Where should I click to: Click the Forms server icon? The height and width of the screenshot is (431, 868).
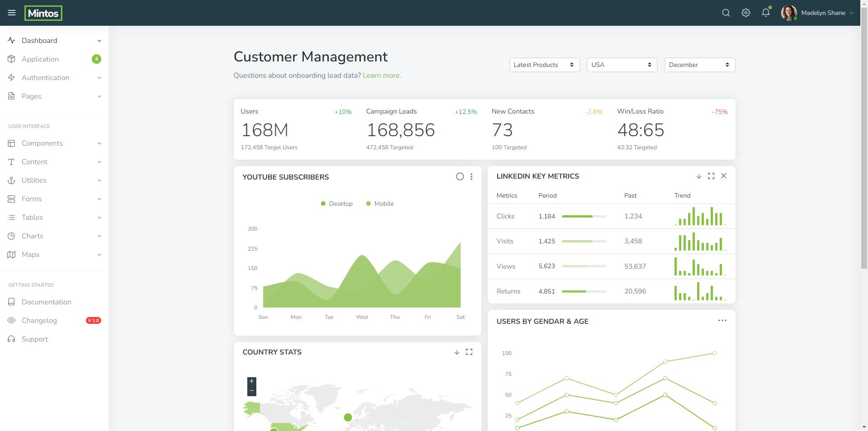12,199
